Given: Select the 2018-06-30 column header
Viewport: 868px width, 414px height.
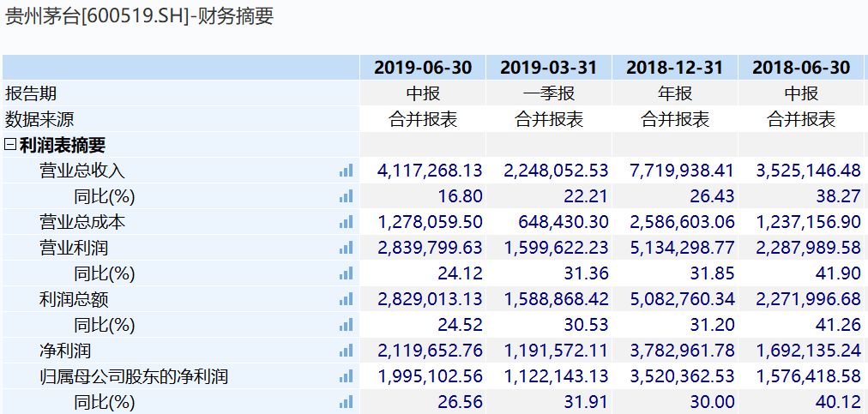Looking at the screenshot, I should point(800,68).
